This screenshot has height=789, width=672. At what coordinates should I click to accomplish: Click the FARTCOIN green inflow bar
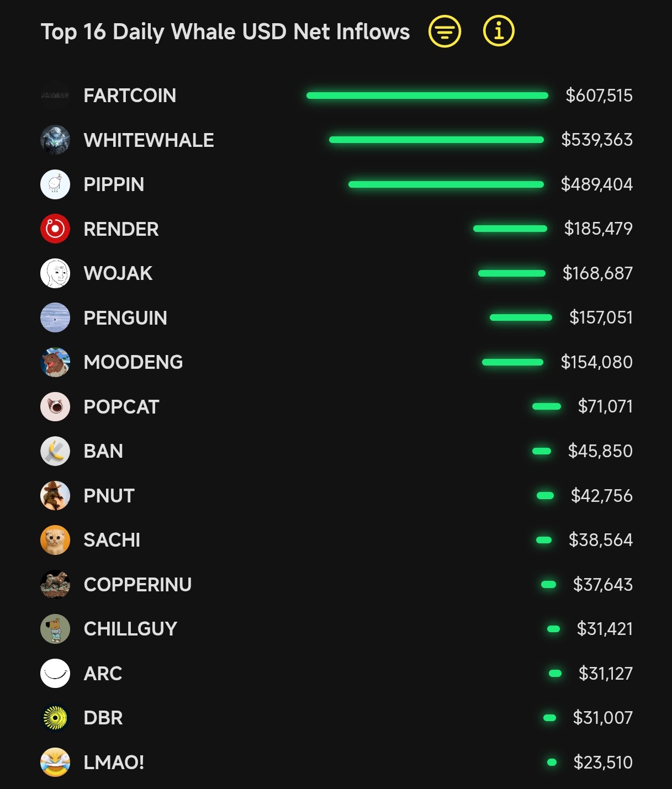point(427,96)
